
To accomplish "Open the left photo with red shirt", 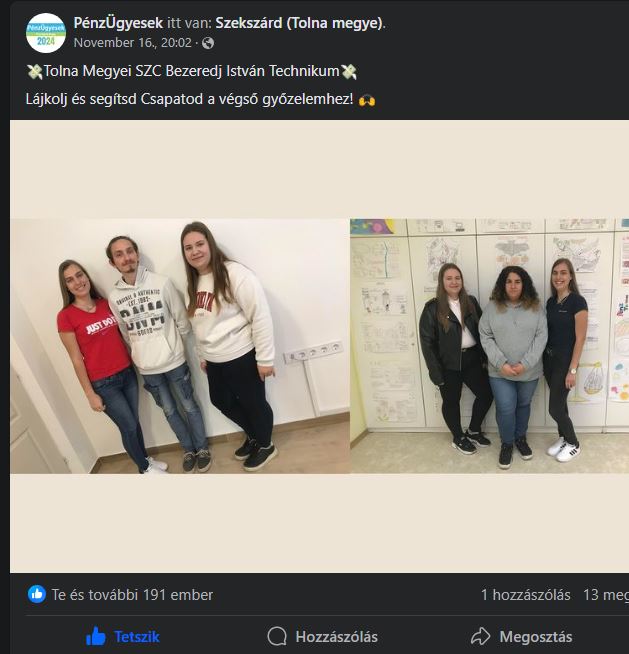I will pos(180,346).
